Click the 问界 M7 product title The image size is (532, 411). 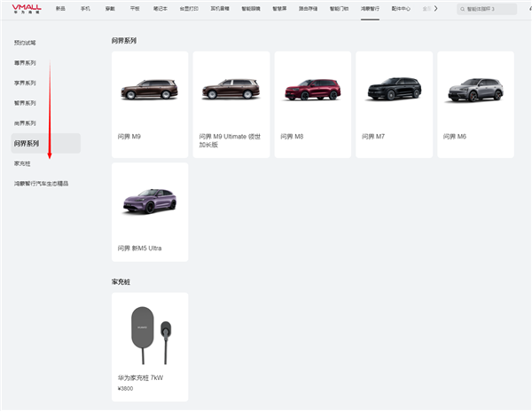pos(373,137)
